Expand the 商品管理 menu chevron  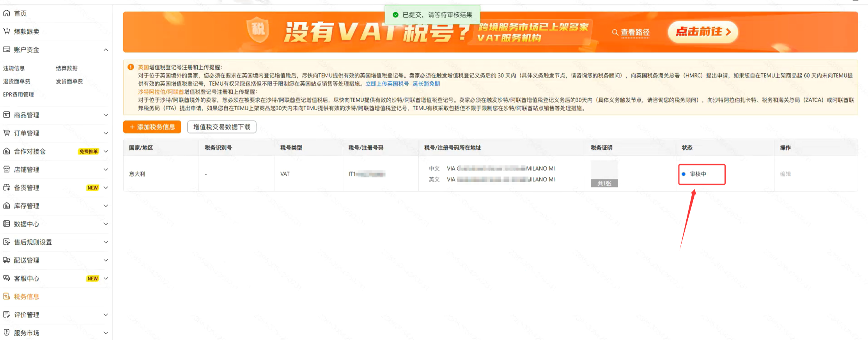pos(106,115)
